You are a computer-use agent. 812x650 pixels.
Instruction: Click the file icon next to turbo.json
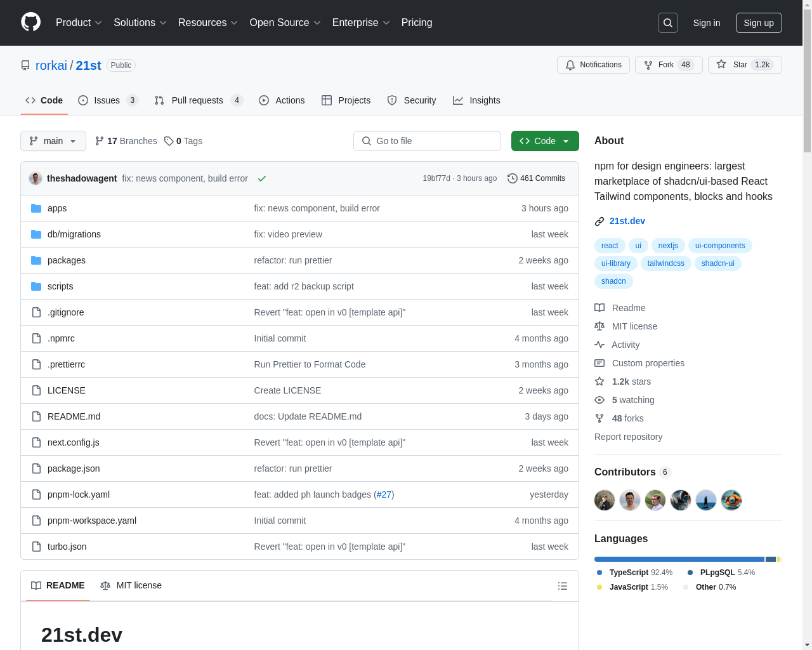(x=36, y=547)
